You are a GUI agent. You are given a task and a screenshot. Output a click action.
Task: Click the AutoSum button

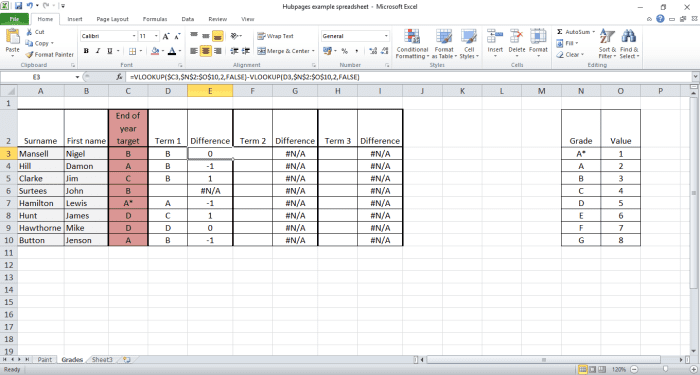click(574, 32)
